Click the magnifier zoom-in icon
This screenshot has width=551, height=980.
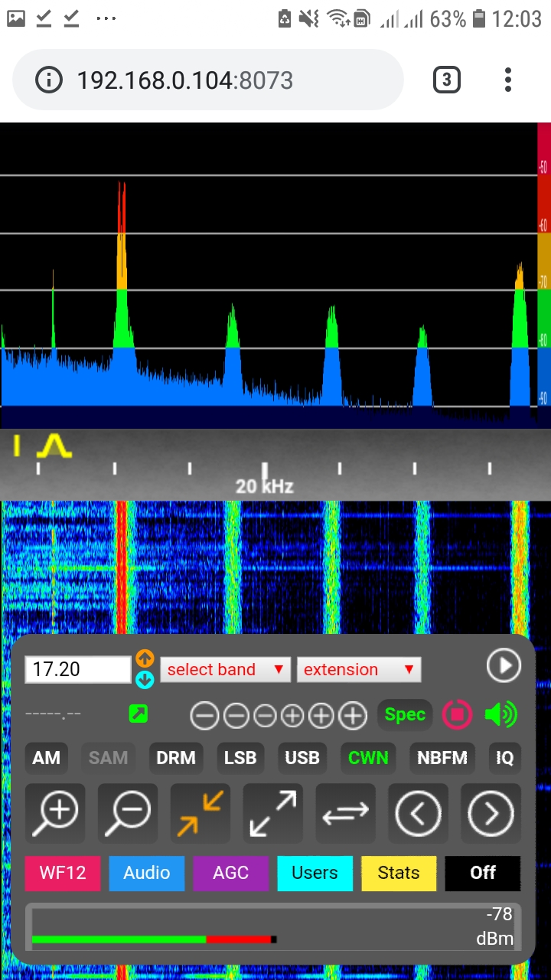(55, 813)
